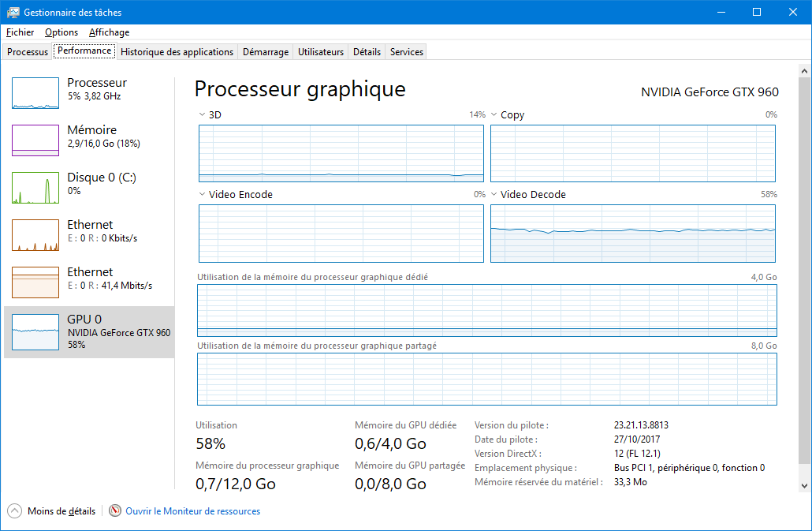Open the Options menu

[61, 32]
